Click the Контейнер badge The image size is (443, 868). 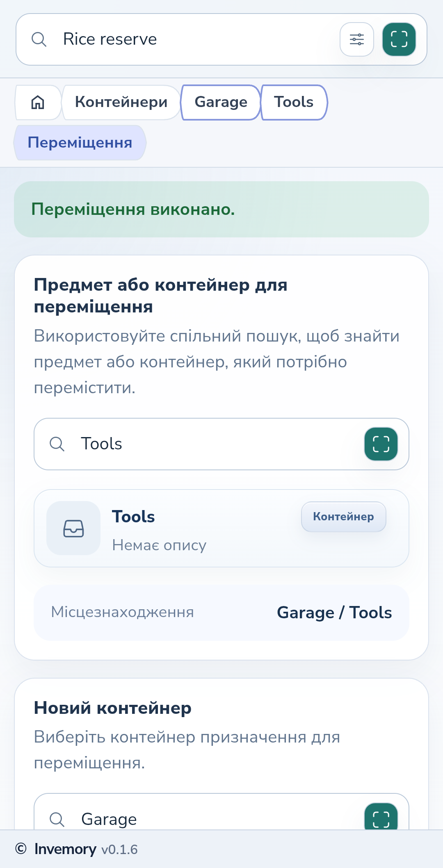(x=344, y=517)
